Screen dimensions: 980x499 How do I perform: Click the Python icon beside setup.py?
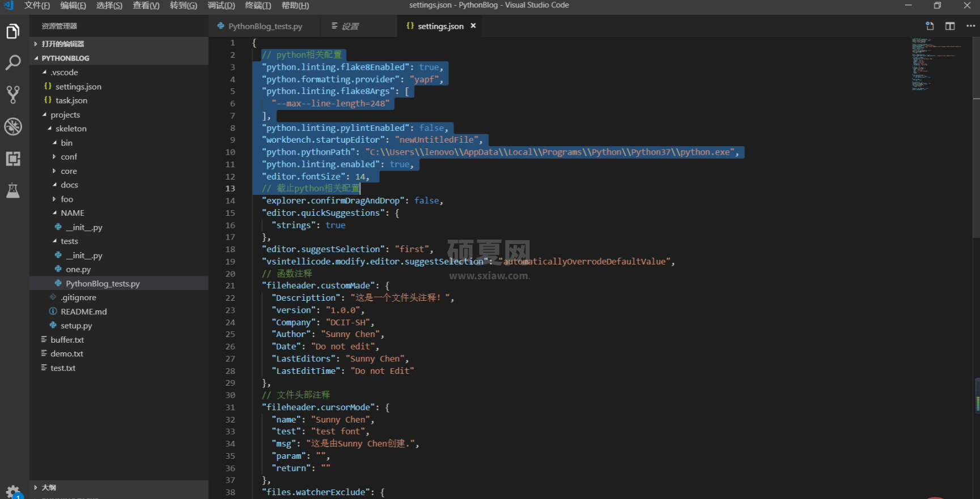(53, 326)
